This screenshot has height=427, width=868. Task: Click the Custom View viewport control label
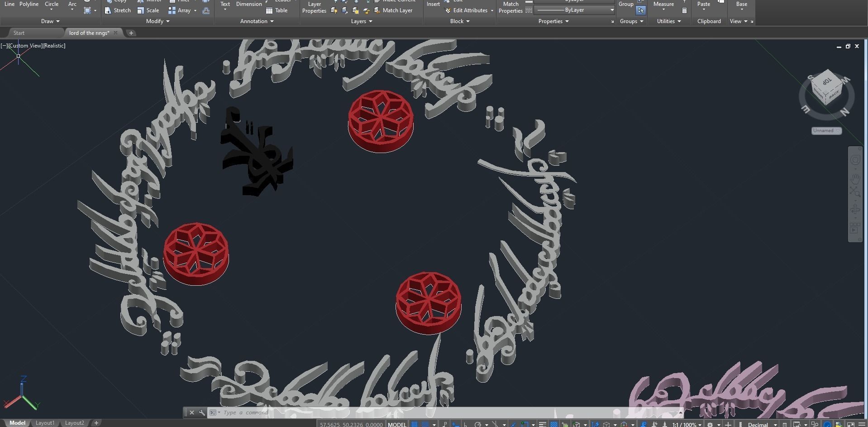click(25, 46)
